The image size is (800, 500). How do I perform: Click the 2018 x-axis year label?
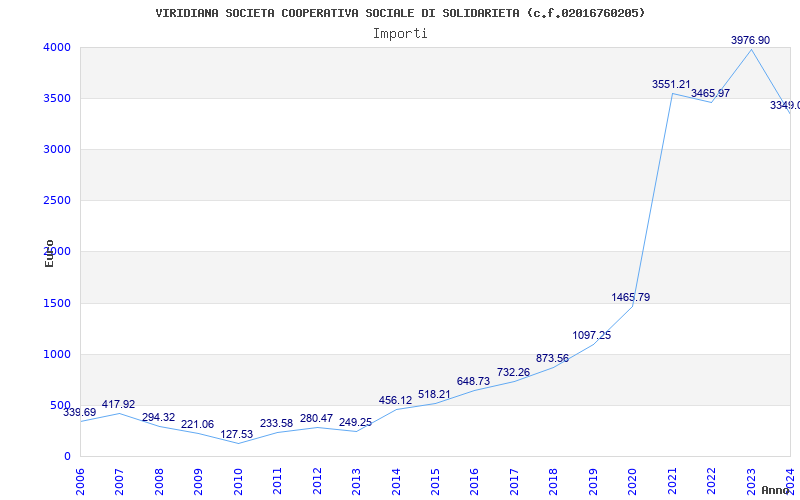click(553, 481)
